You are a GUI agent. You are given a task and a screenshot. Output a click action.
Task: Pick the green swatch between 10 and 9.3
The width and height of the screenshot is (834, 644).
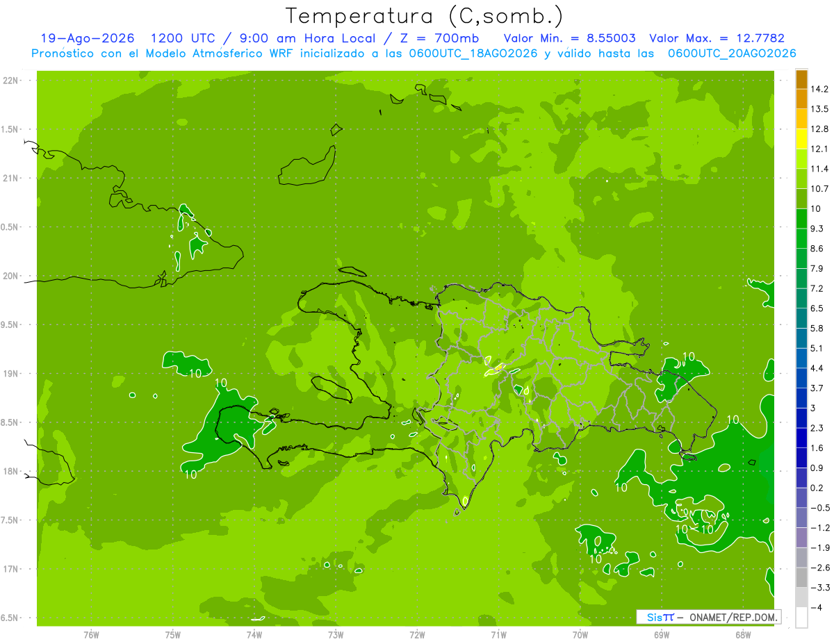point(801,218)
